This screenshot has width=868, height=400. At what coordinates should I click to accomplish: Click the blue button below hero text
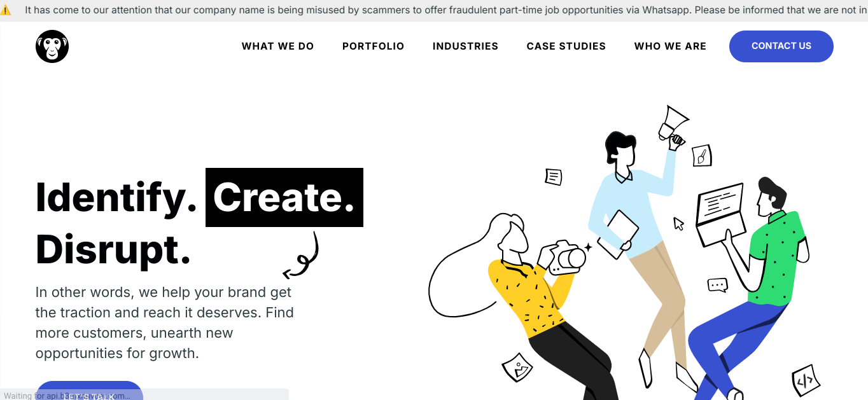(89, 390)
